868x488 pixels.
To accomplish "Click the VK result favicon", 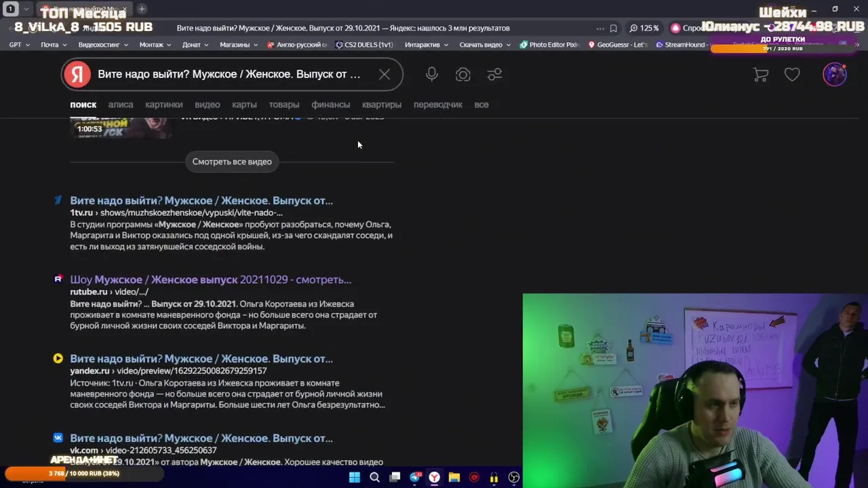I will [x=58, y=438].
